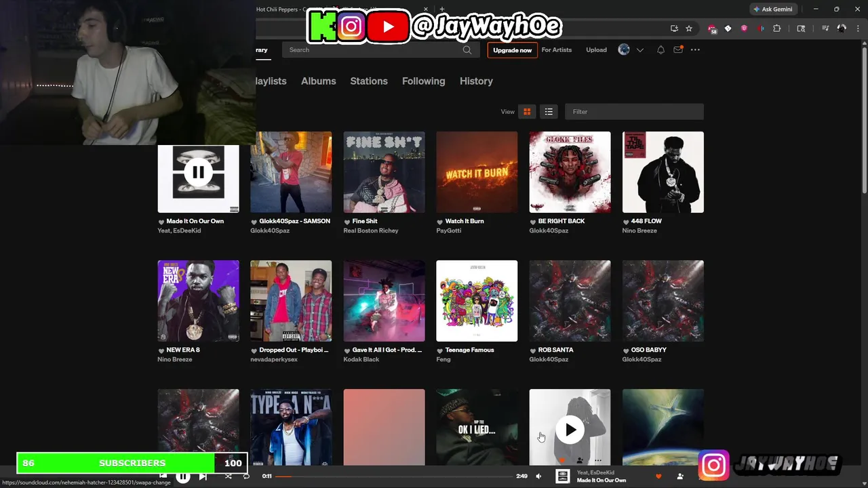The width and height of the screenshot is (868, 488).
Task: Toggle shuffle in the player bar
Action: (228, 476)
